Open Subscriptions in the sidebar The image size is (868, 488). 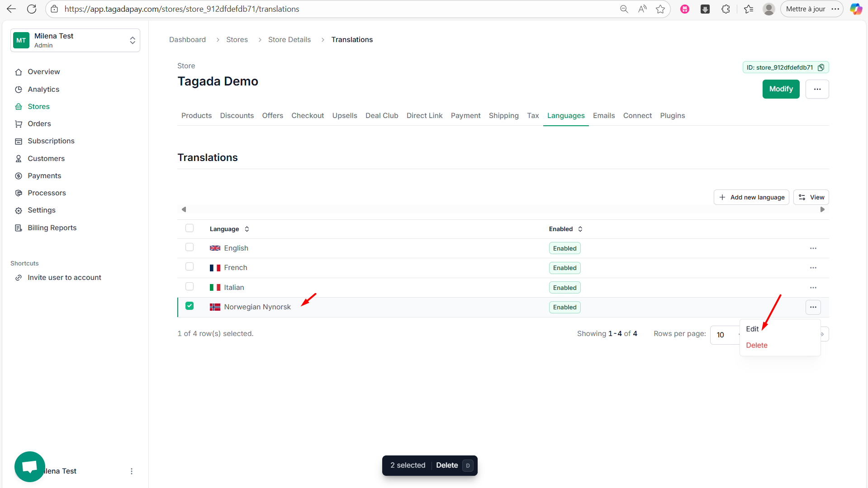click(x=51, y=141)
